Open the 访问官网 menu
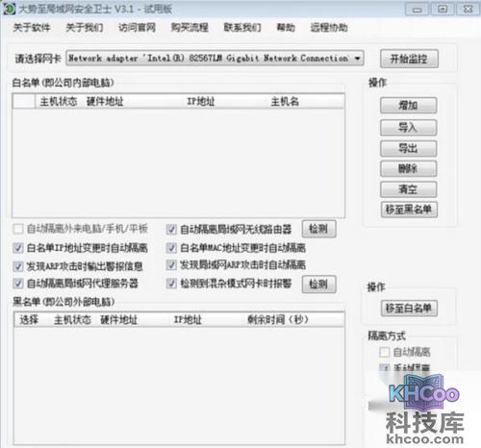 tap(138, 28)
